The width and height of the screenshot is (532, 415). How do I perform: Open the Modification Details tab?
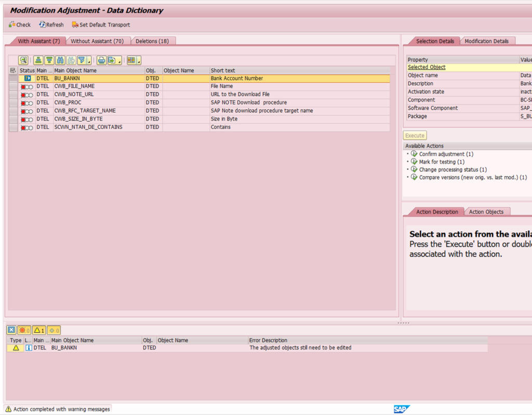click(x=486, y=41)
